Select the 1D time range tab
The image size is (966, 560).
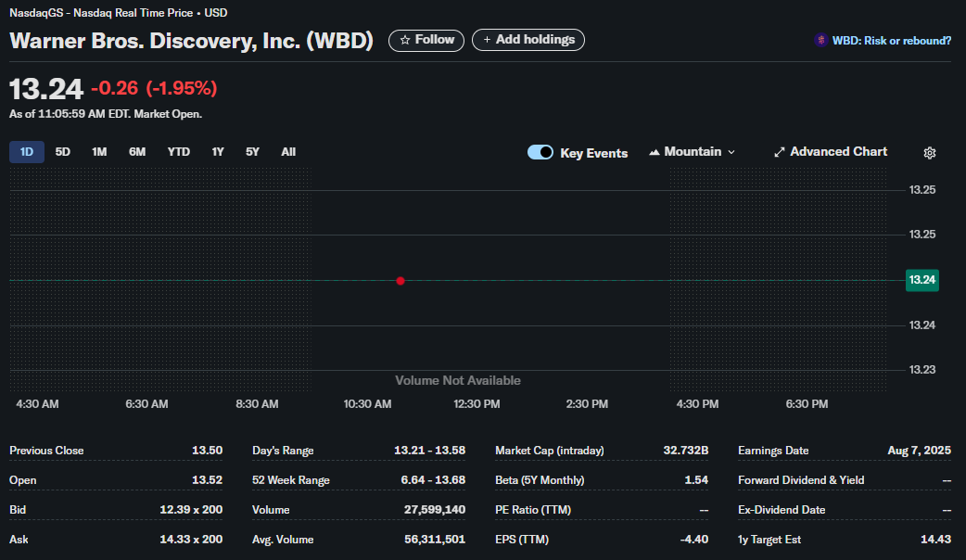[27, 151]
